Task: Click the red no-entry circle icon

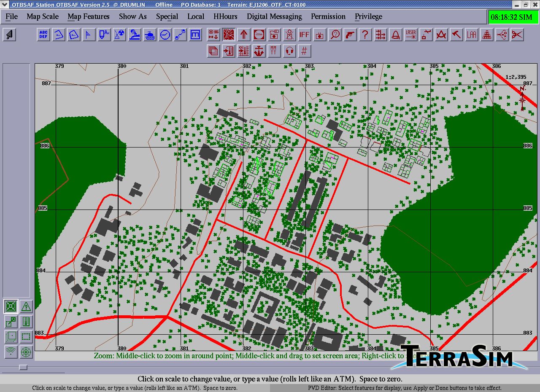Action: [x=259, y=35]
